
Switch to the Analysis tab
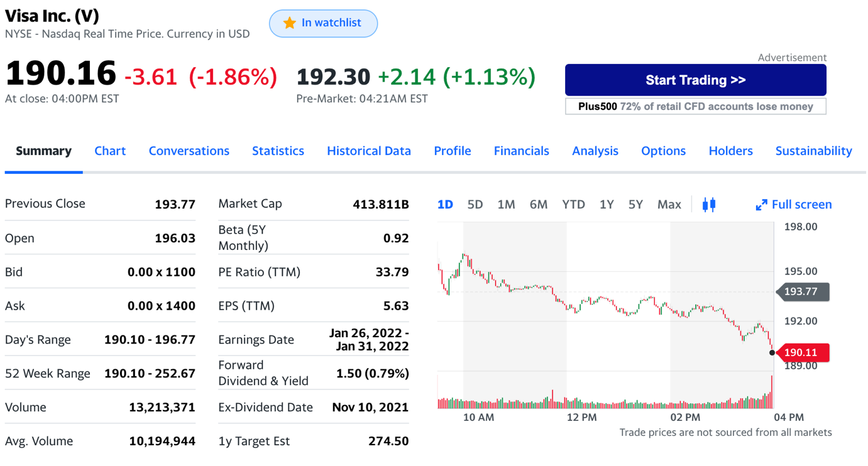(x=595, y=151)
